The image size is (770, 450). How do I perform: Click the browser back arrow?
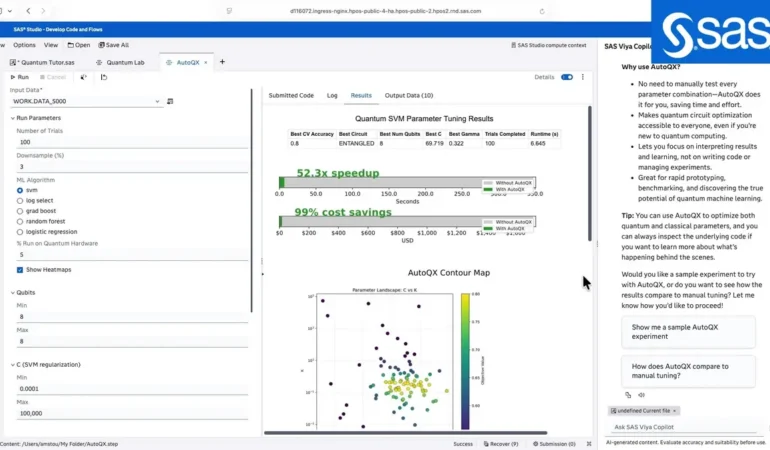[x=28, y=11]
